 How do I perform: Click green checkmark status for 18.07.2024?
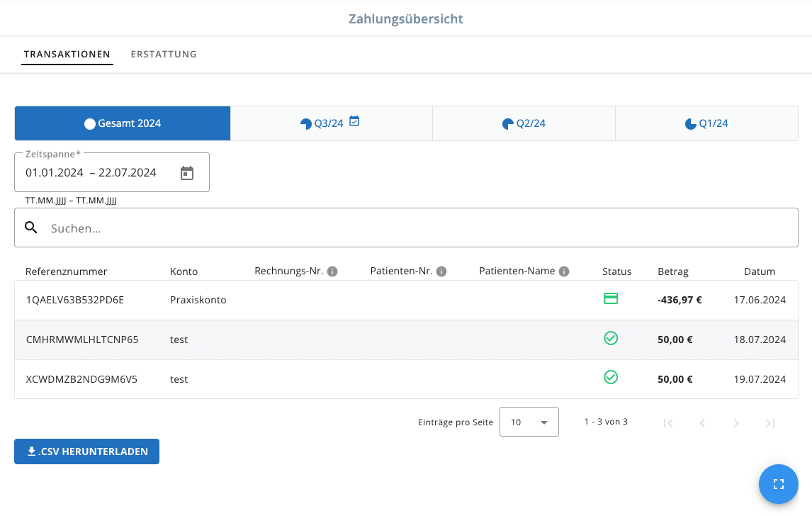point(610,339)
